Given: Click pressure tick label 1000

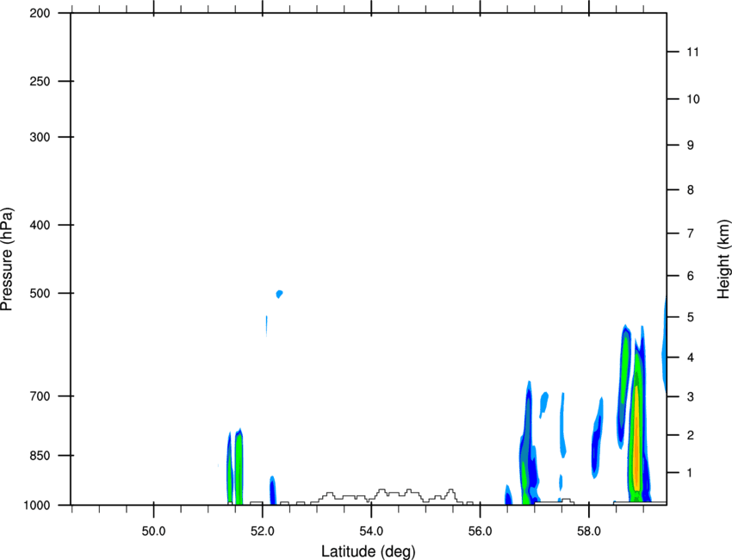Looking at the screenshot, I should coord(36,505).
